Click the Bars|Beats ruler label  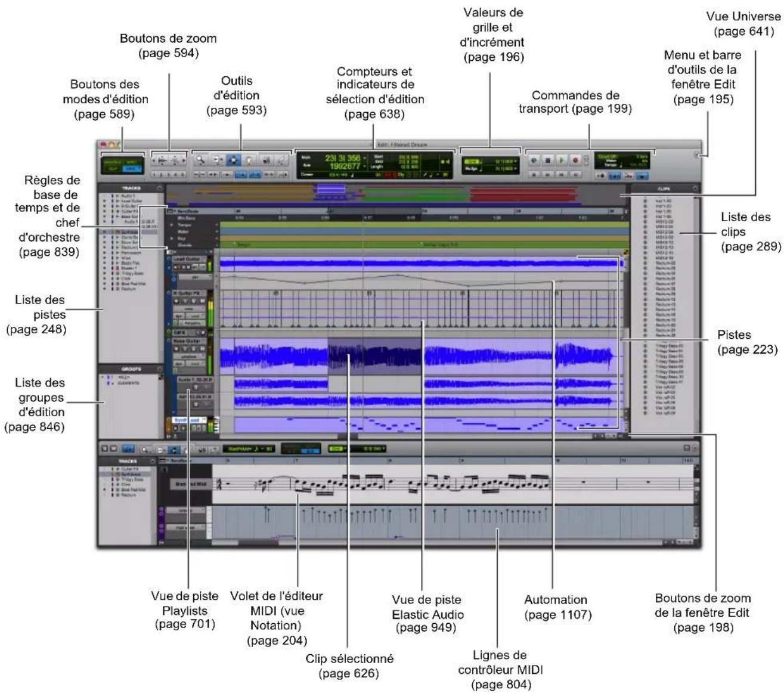(x=188, y=211)
